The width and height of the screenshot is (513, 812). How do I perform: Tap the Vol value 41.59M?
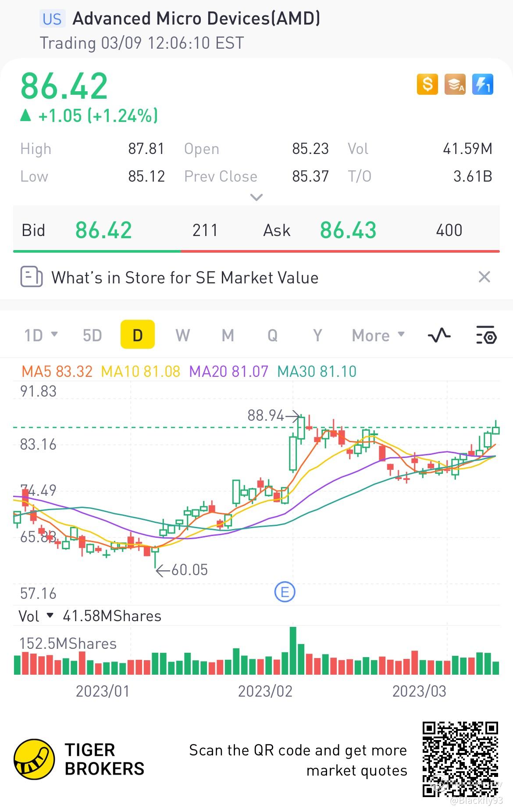tap(468, 149)
